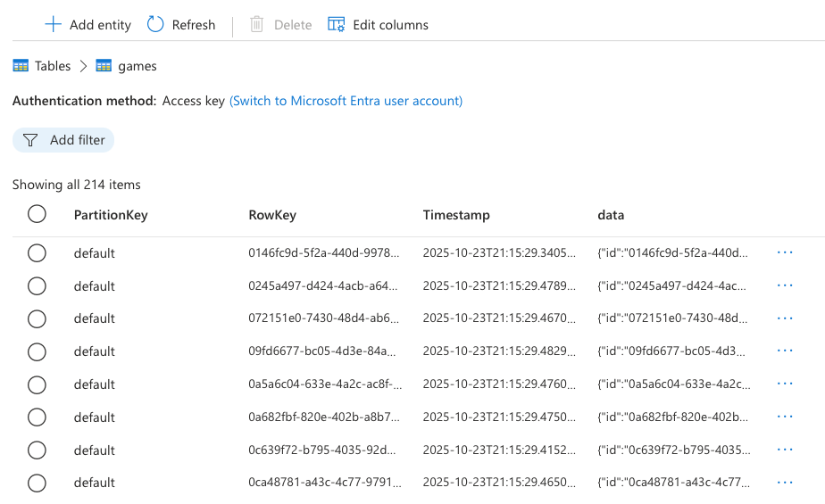Viewport: 825px width, 504px height.
Task: Select the row with RowKey 0c639f72
Action: pyautogui.click(x=37, y=450)
